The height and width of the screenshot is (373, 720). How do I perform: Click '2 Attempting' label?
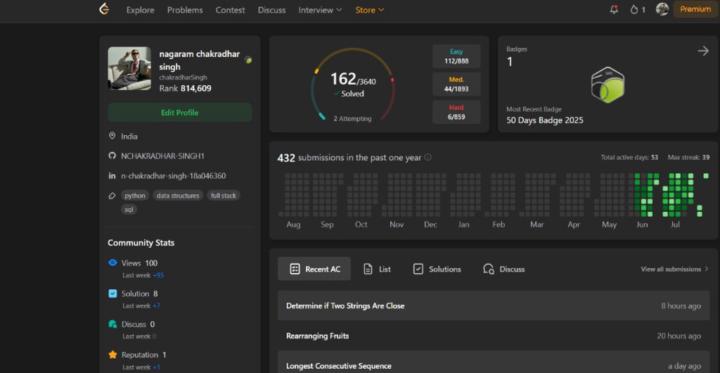[x=352, y=119]
